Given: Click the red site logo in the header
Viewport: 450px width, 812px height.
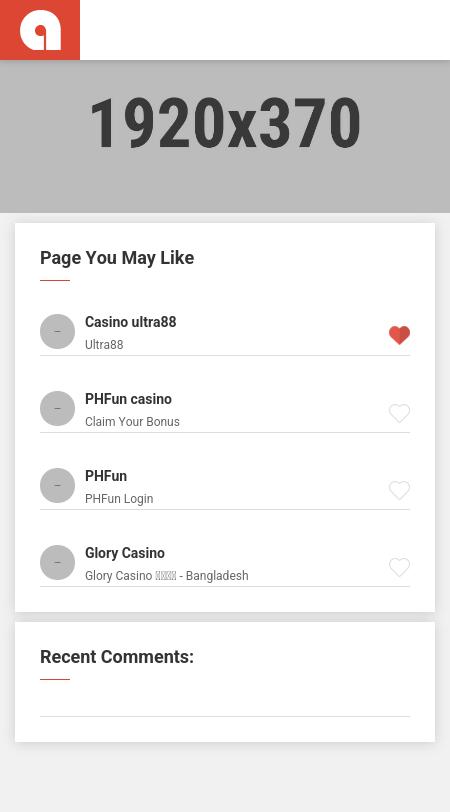Looking at the screenshot, I should click(x=40, y=30).
